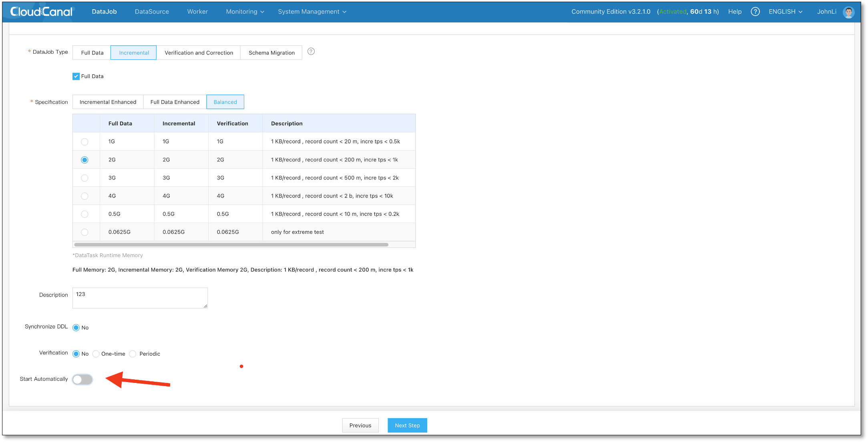Expand the System Management dropdown
Image resolution: width=868 pixels, height=443 pixels.
pos(312,12)
